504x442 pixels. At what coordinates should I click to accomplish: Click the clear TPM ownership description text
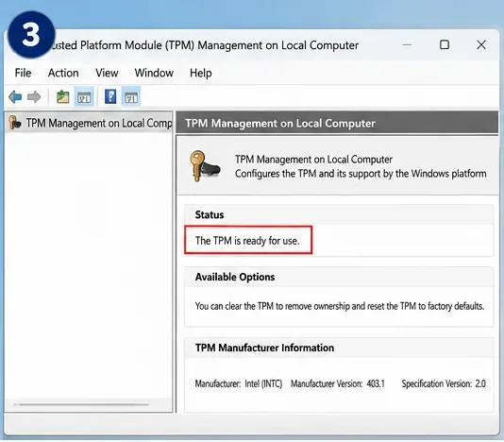pos(340,306)
